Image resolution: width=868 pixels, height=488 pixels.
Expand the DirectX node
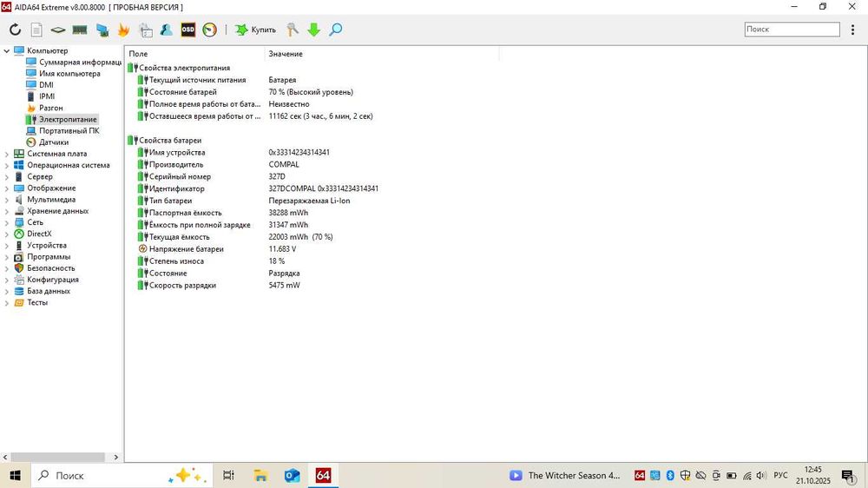tap(7, 234)
